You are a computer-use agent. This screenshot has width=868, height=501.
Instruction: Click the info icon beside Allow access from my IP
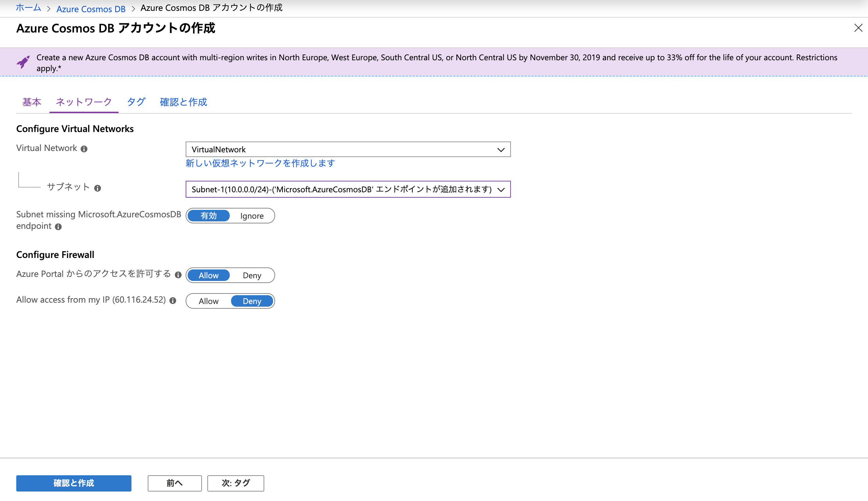pos(173,300)
